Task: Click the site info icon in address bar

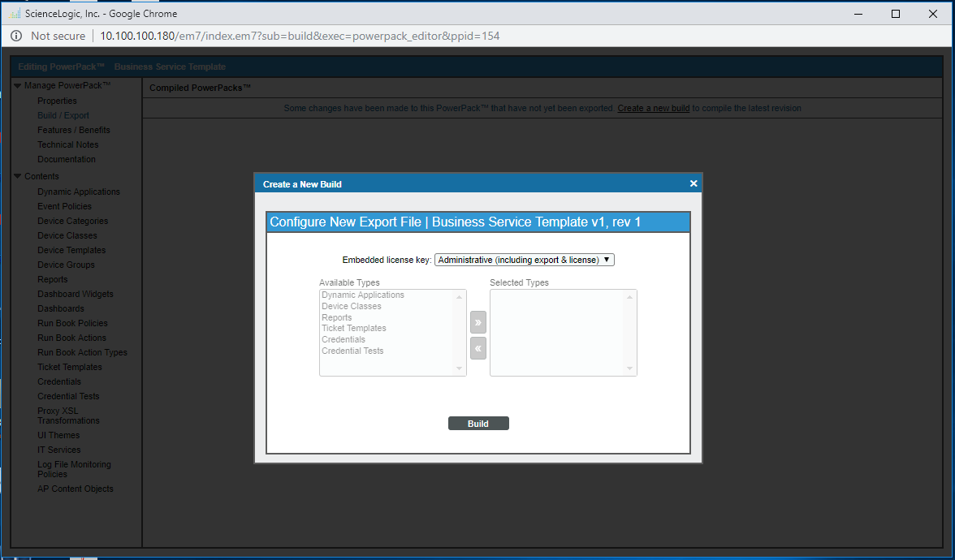Action: tap(16, 36)
